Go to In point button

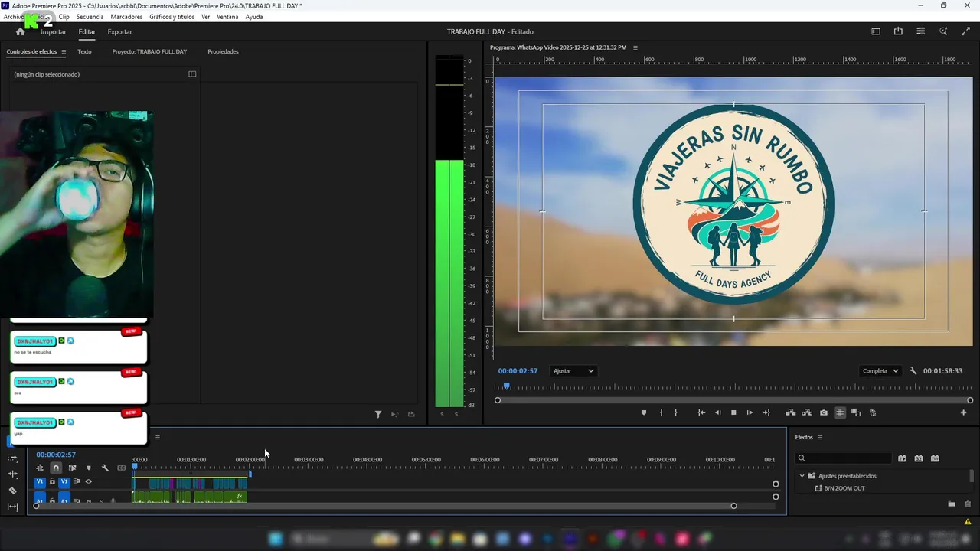click(701, 412)
